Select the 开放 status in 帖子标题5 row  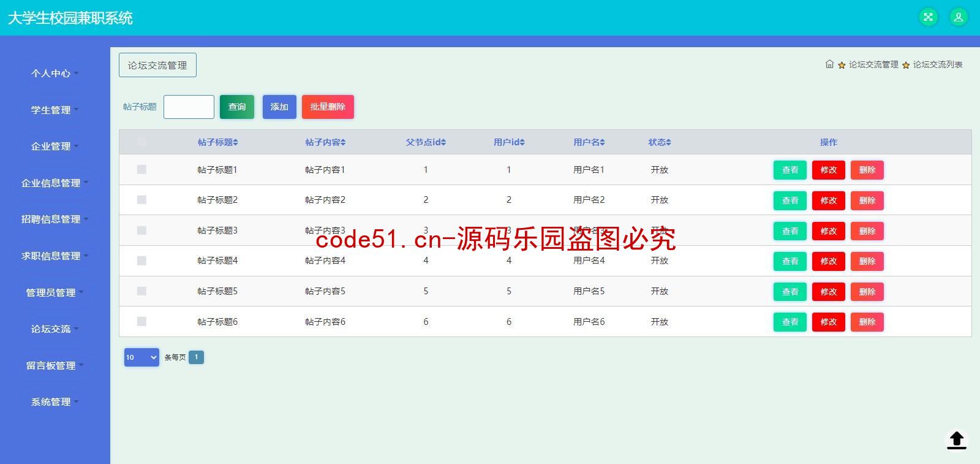(660, 291)
